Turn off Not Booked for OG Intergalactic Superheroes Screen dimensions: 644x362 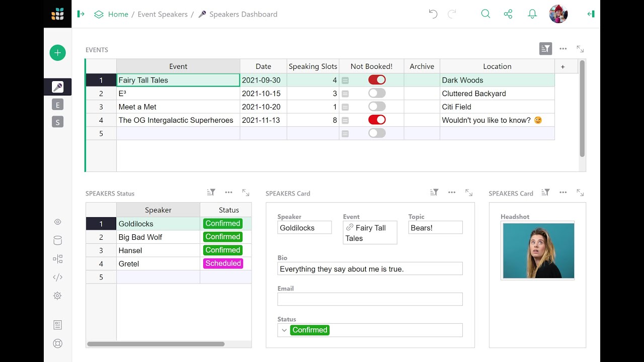pyautogui.click(x=377, y=120)
